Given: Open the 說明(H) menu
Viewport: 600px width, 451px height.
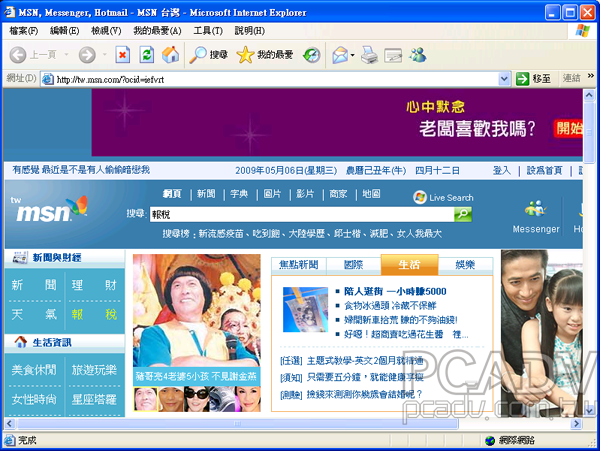Looking at the screenshot, I should (249, 31).
